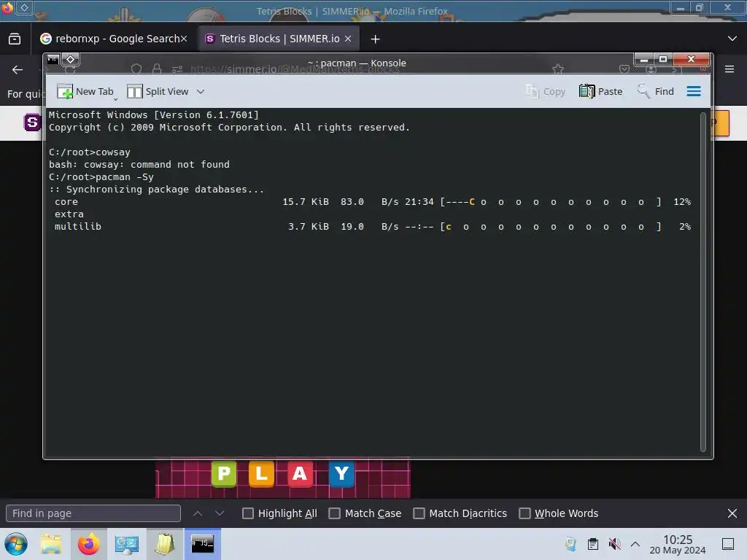Click the 'pacman -Sy' command text

[x=125, y=177]
